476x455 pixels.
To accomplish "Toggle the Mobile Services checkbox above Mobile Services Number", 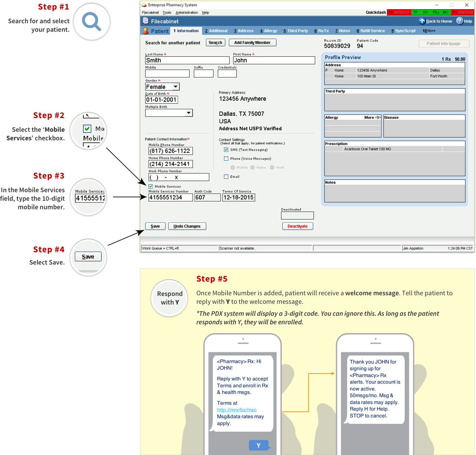I will click(x=151, y=187).
